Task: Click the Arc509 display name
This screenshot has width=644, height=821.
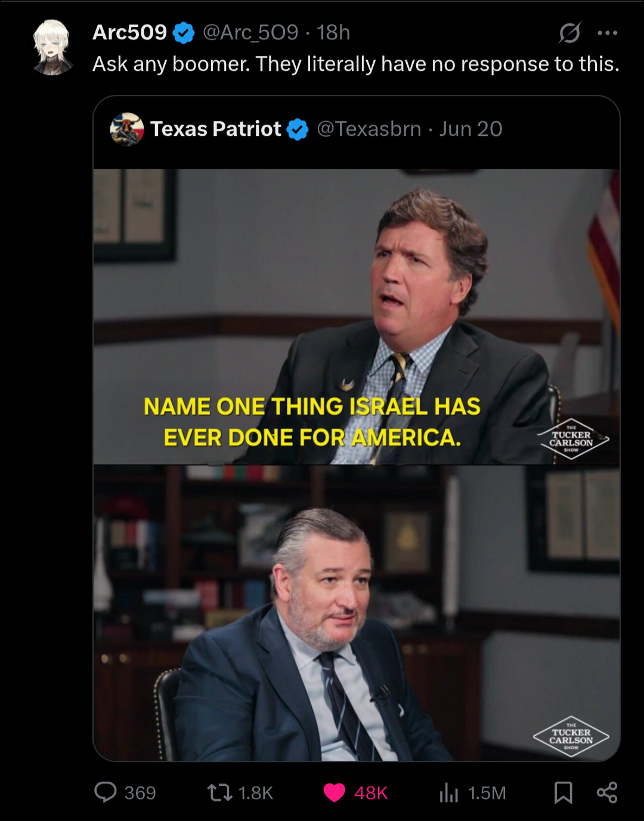Action: pos(129,32)
